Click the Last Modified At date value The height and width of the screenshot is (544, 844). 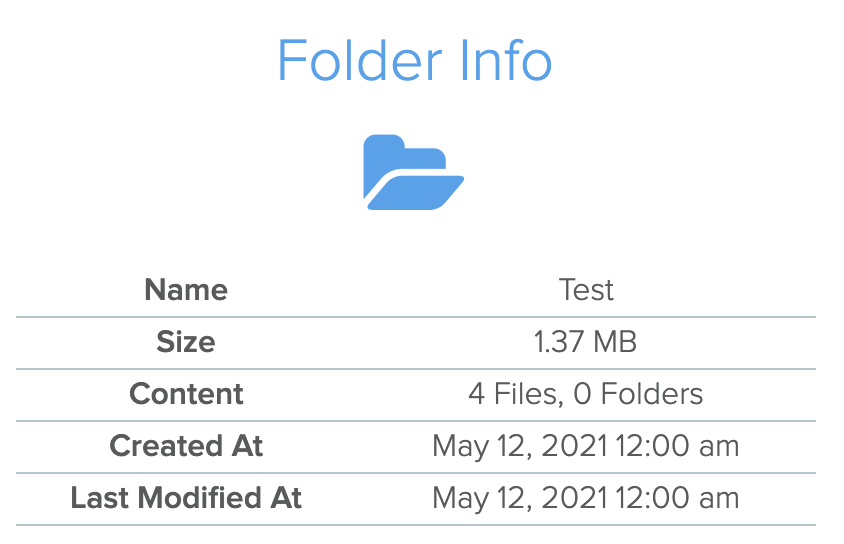586,498
